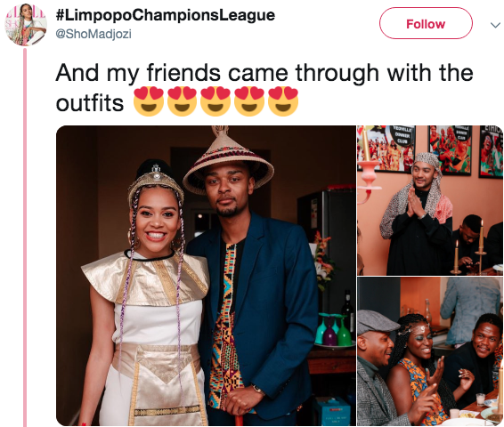
Task: Click the Follow button
Action: pyautogui.click(x=426, y=23)
